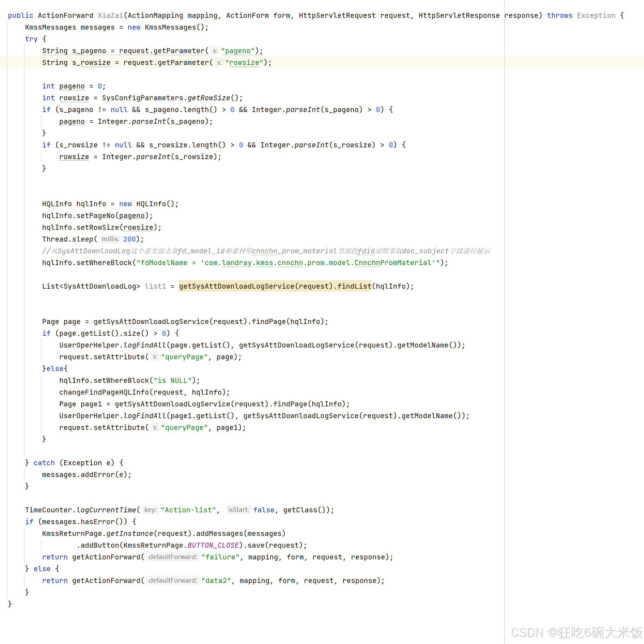
Task: Click "queryPage" in setAttribute with page
Action: coord(184,357)
